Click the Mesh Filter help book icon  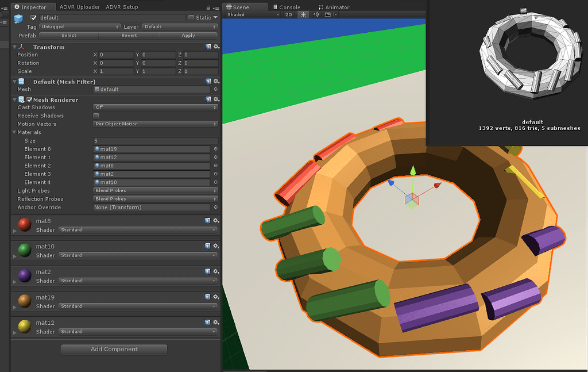tap(207, 81)
